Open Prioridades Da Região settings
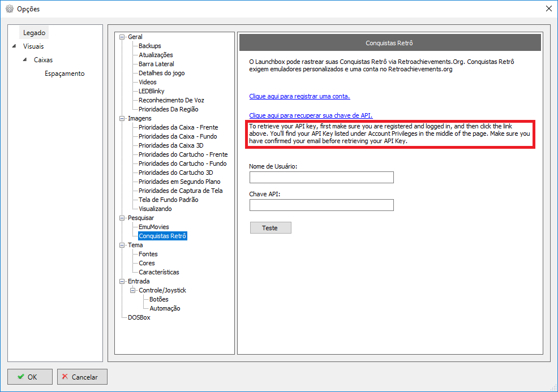 (168, 110)
